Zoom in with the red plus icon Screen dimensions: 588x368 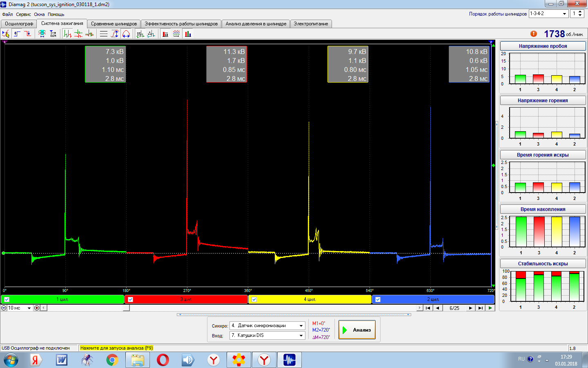pyautogui.click(x=37, y=308)
